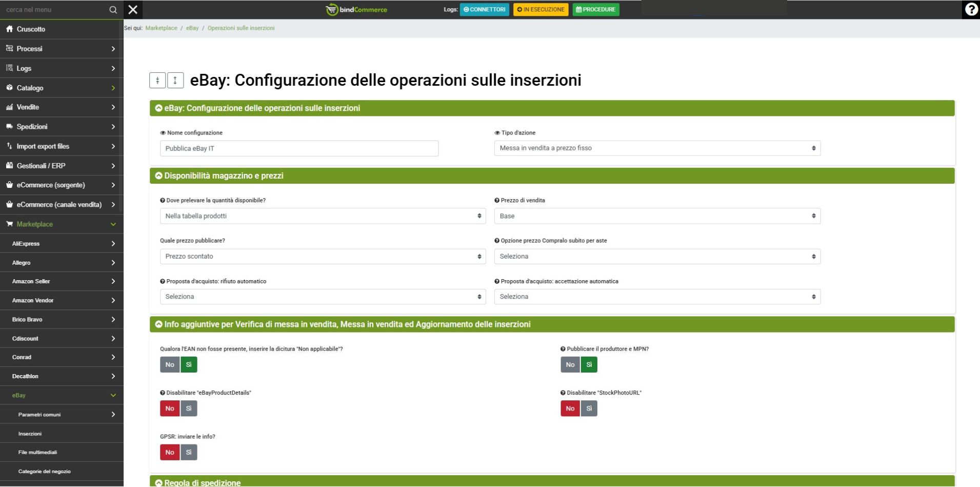This screenshot has width=980, height=487.
Task: Follow the Marketplace breadcrumb link
Action: pos(161,28)
